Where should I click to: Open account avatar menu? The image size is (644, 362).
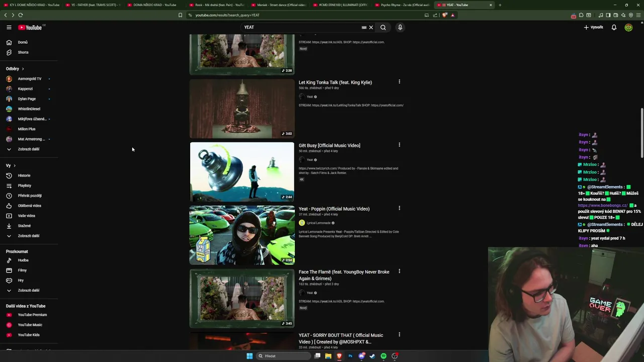628,27
